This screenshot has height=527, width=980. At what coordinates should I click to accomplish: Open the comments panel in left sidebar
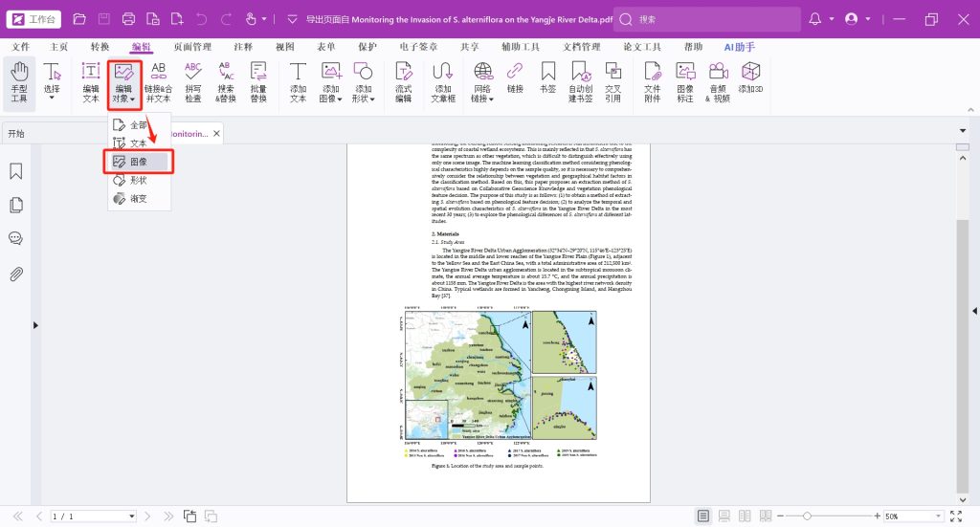coord(16,239)
